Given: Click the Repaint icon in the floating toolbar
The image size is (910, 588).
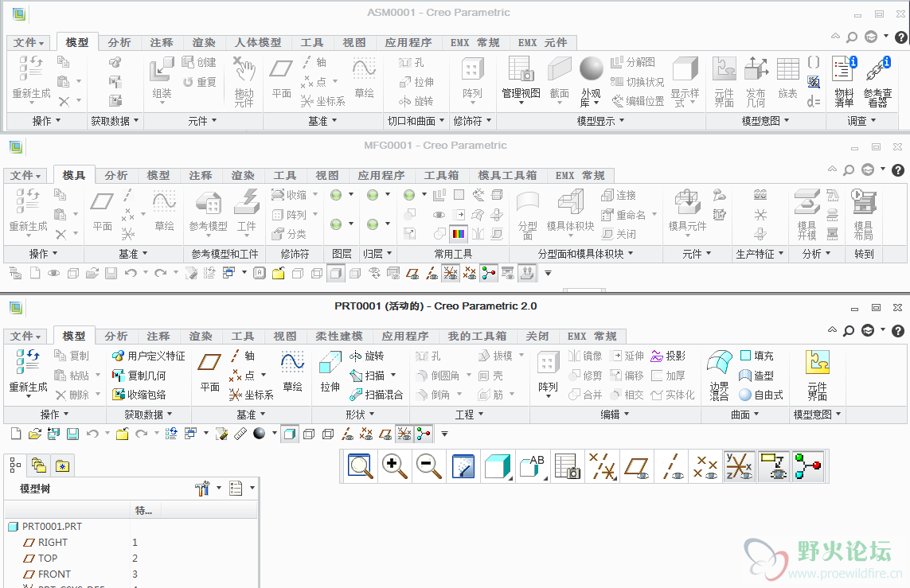Looking at the screenshot, I should (463, 466).
